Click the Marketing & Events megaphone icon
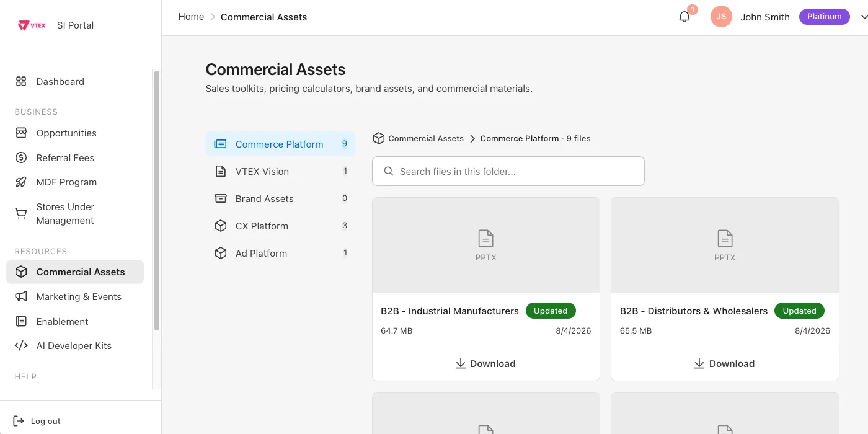 tap(21, 296)
